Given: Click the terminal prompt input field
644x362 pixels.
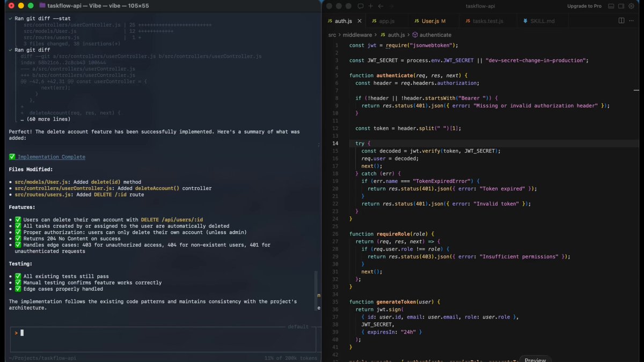Looking at the screenshot, I should click(161, 333).
